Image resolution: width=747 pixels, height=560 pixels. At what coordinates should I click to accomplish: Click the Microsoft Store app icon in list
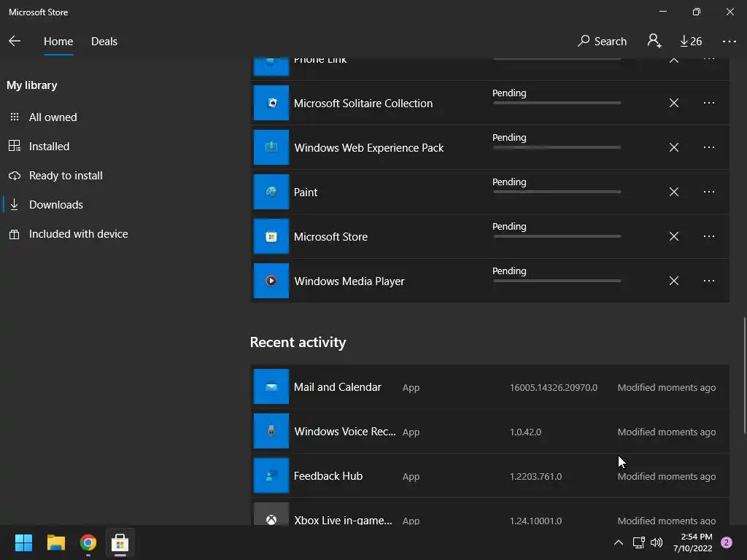pyautogui.click(x=271, y=236)
